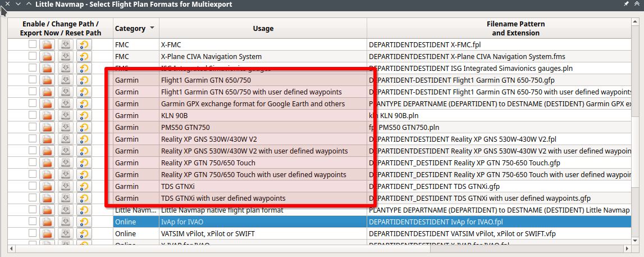644x257 pixels.
Task: Export Little Navmap native flight plan now
Action: click(x=65, y=210)
